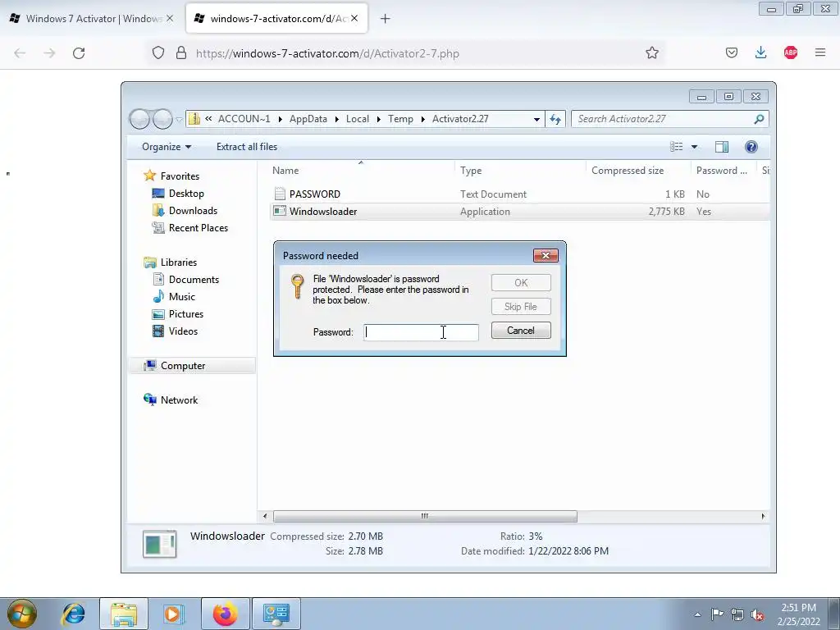Open the Firefox application menu

[x=819, y=52]
